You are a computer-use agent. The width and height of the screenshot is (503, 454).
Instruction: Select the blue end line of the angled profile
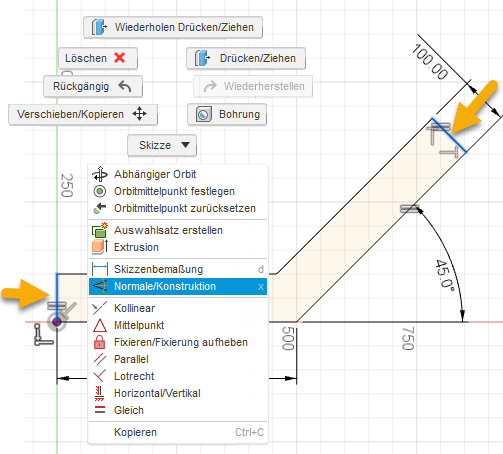449,135
